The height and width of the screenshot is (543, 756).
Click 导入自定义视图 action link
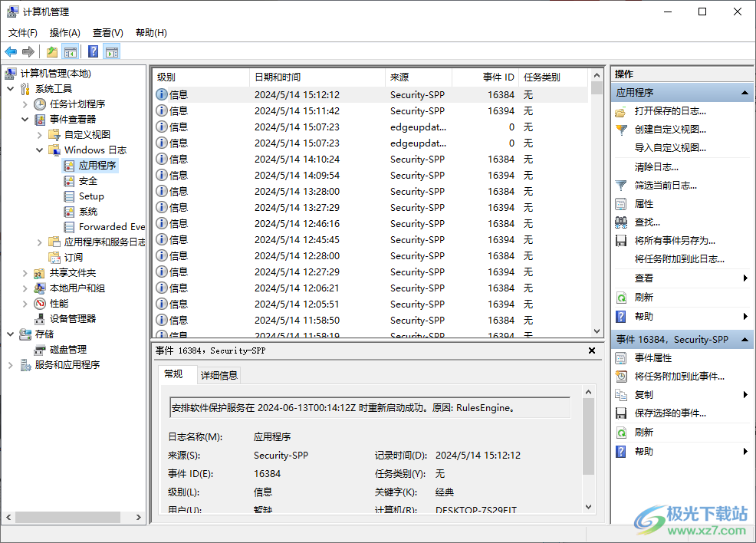(670, 148)
